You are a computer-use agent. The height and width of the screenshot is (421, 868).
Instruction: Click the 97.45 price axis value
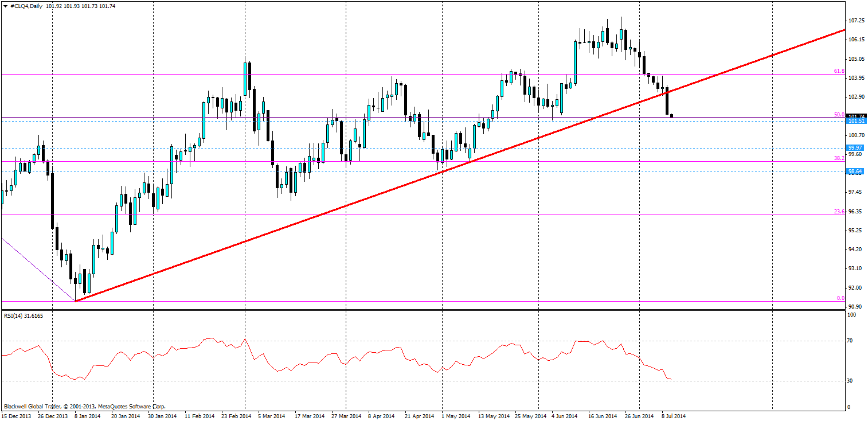coord(856,192)
